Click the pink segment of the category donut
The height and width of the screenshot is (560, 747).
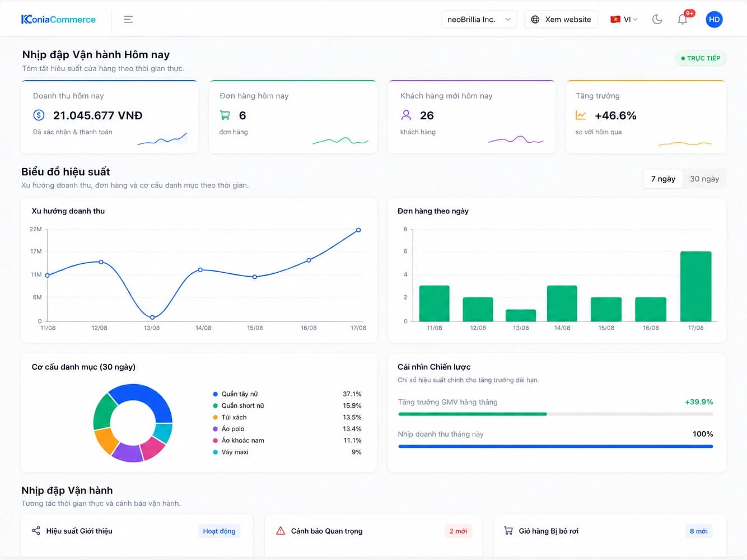click(152, 448)
